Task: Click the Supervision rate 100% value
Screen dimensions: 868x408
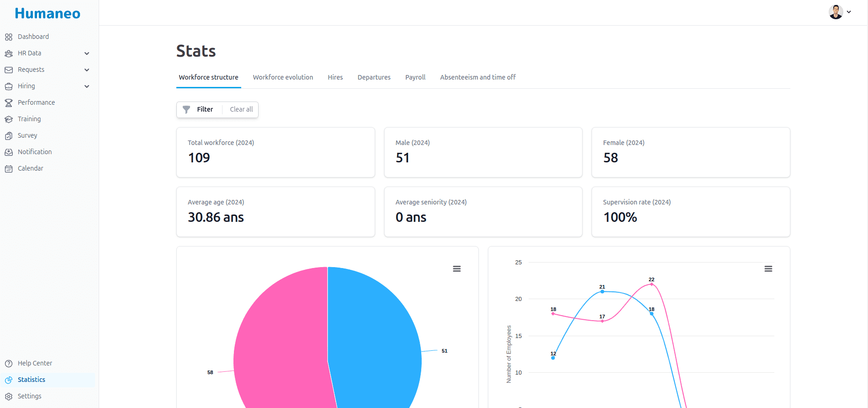Action: 620,217
